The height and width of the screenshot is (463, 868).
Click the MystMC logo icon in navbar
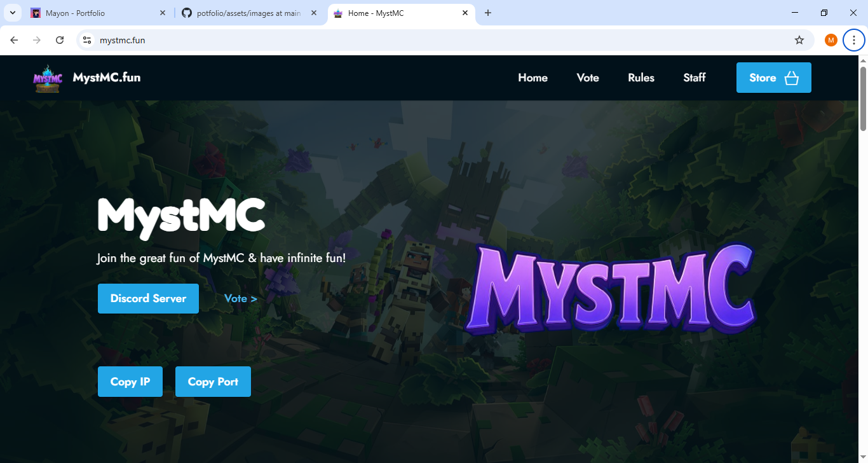pyautogui.click(x=48, y=78)
